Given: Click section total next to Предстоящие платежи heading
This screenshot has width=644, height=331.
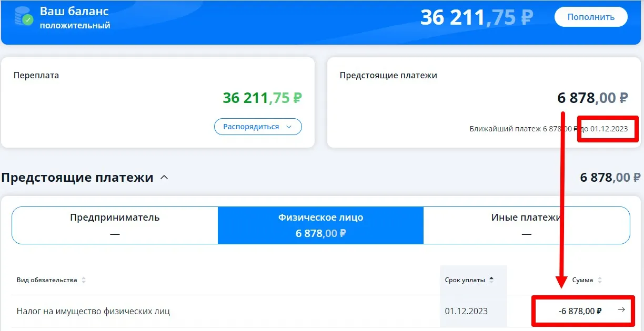Looking at the screenshot, I should (x=610, y=178).
